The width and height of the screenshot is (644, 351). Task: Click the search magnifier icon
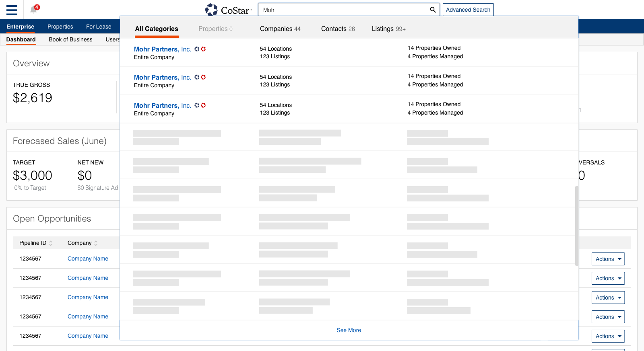coord(433,10)
